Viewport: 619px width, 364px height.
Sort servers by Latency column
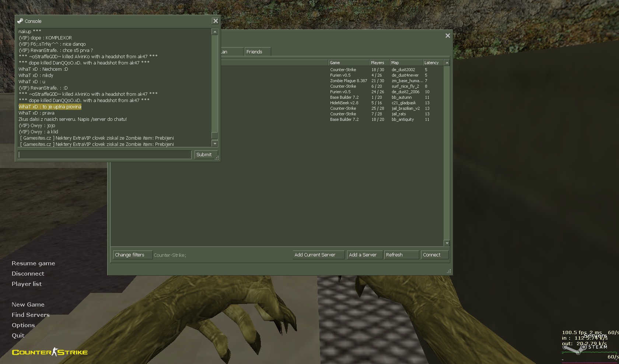pyautogui.click(x=433, y=63)
